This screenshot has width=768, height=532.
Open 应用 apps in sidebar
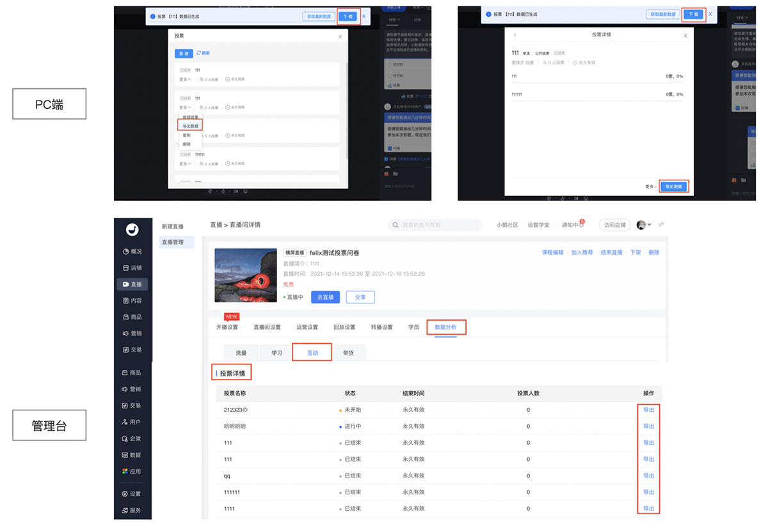[x=131, y=471]
